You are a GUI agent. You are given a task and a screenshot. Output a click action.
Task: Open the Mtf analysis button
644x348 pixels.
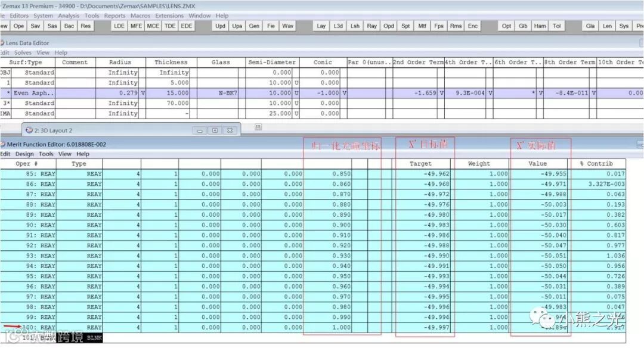pos(422,26)
